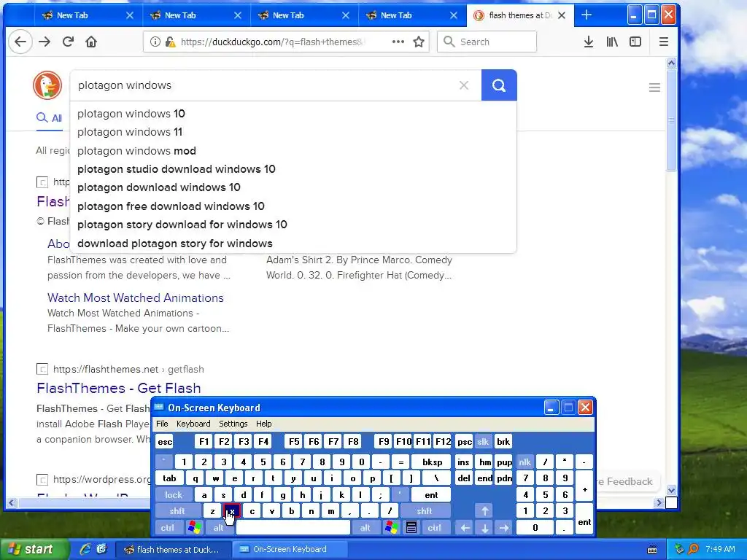The width and height of the screenshot is (747, 560).
Task: Open the Firefox library icon
Action: [612, 42]
